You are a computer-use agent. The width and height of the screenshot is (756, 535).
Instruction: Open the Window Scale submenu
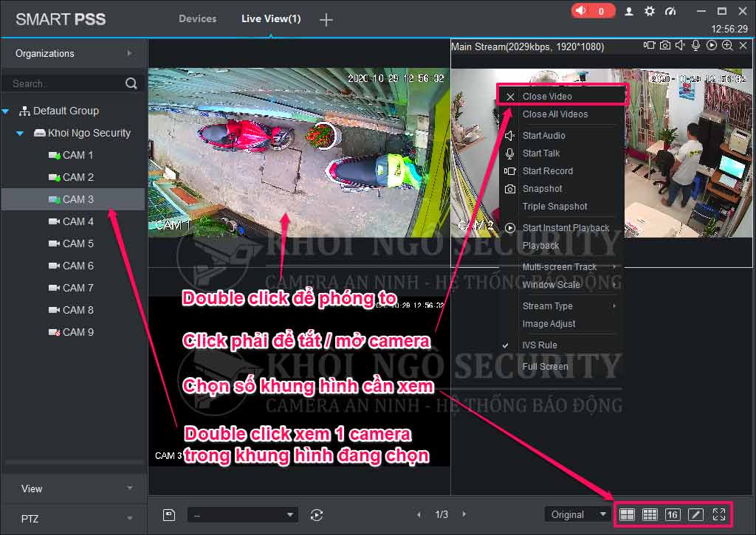(x=562, y=285)
